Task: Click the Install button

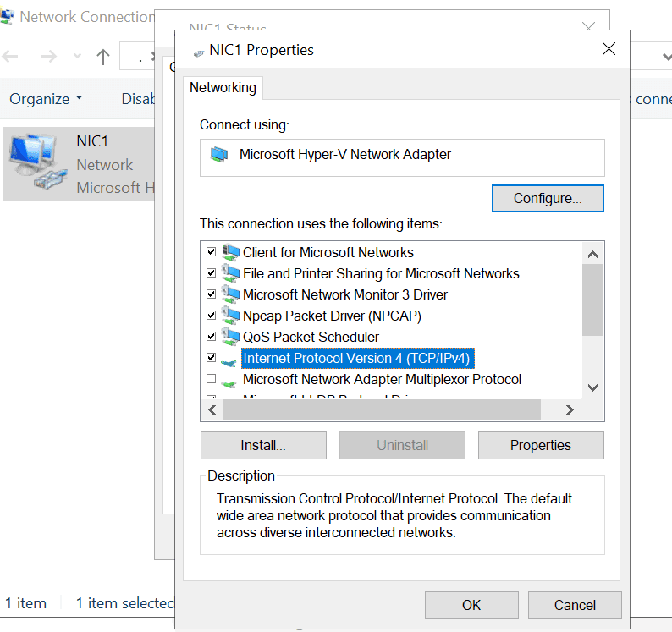Action: (x=263, y=445)
